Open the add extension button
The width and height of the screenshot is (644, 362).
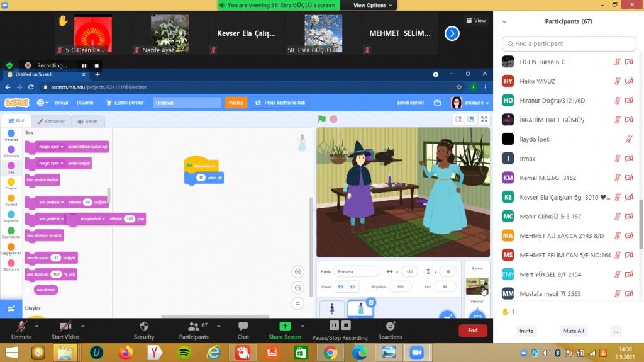pyautogui.click(x=11, y=308)
